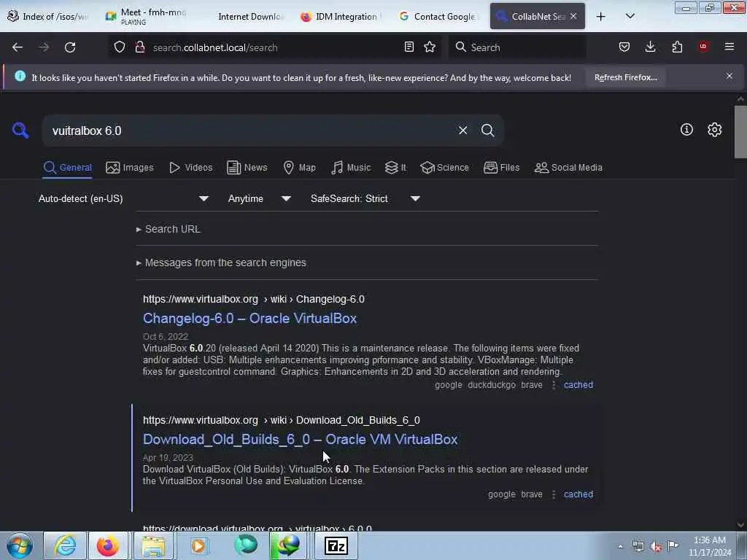The image size is (747, 560).
Task: Switch to IDM Integration tab
Action: (341, 16)
